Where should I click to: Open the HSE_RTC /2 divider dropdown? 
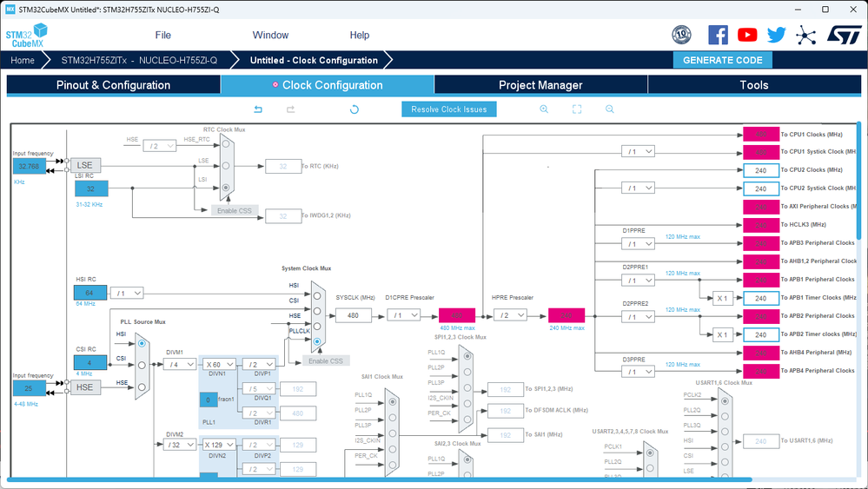pyautogui.click(x=160, y=146)
